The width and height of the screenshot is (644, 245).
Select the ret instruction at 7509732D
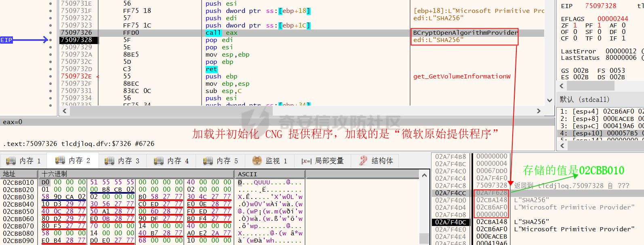(x=211, y=69)
